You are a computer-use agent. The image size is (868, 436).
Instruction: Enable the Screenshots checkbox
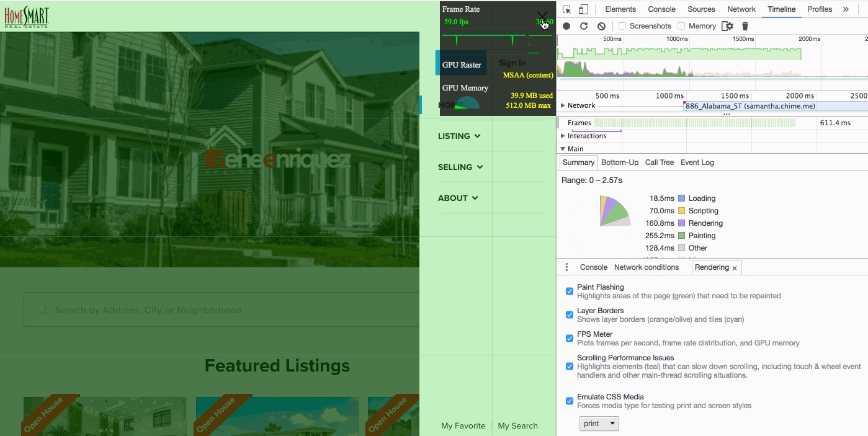tap(622, 26)
